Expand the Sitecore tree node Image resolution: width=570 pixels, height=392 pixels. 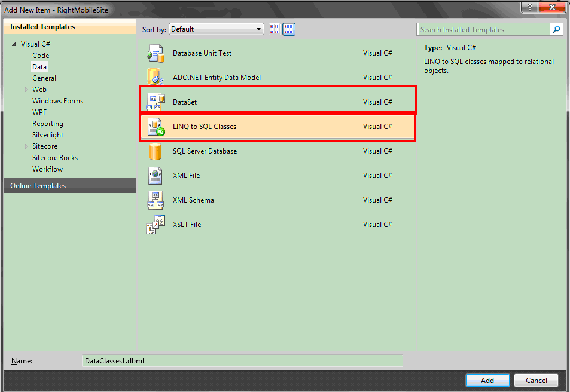click(x=26, y=146)
